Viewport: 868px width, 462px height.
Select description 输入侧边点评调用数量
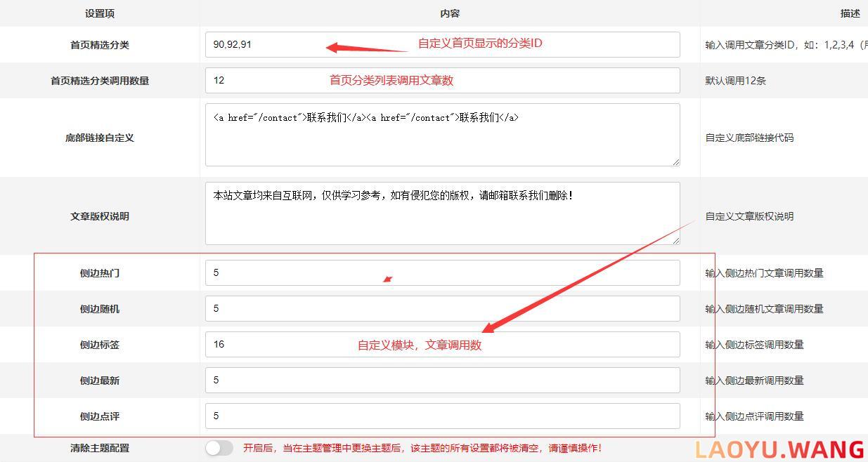(755, 416)
